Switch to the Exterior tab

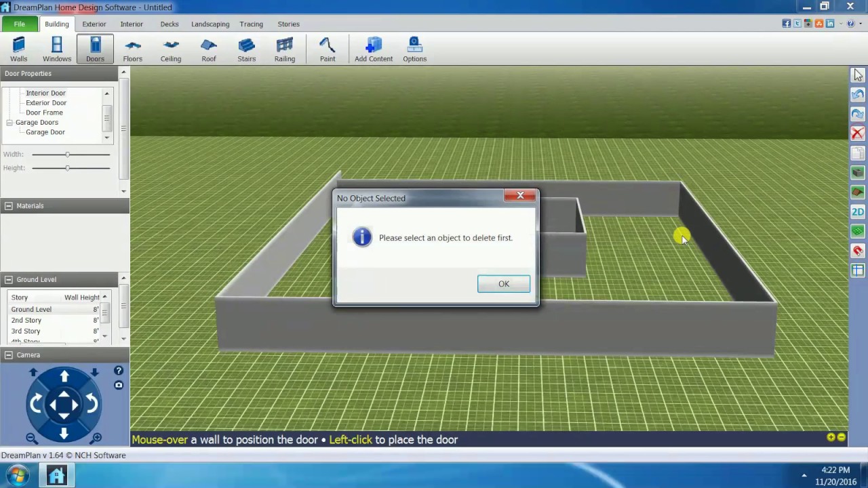point(94,24)
